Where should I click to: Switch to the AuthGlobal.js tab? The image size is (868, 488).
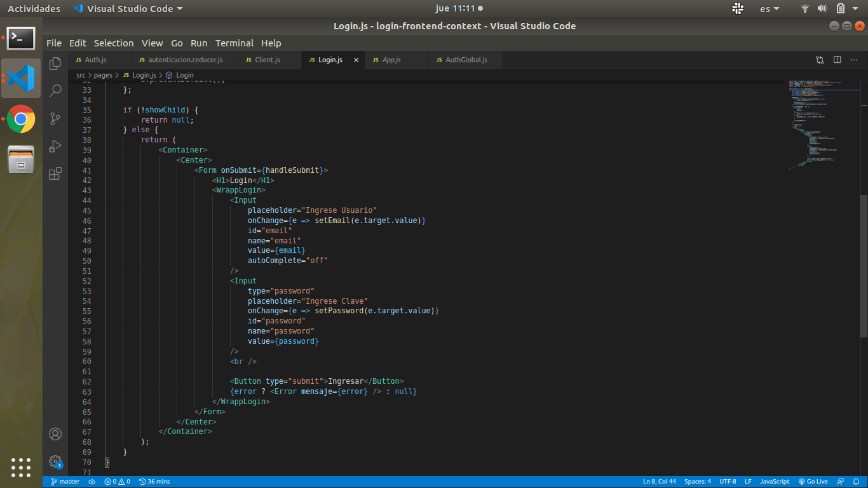(x=465, y=60)
